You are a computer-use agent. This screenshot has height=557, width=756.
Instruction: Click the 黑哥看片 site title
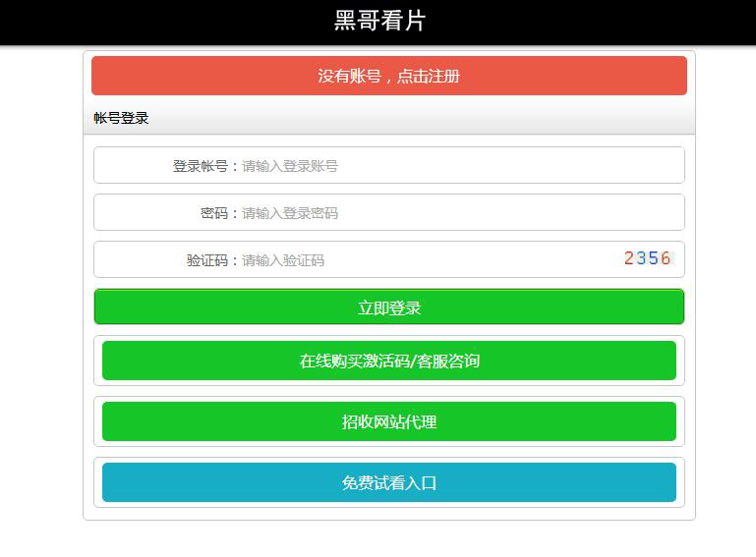click(x=379, y=21)
